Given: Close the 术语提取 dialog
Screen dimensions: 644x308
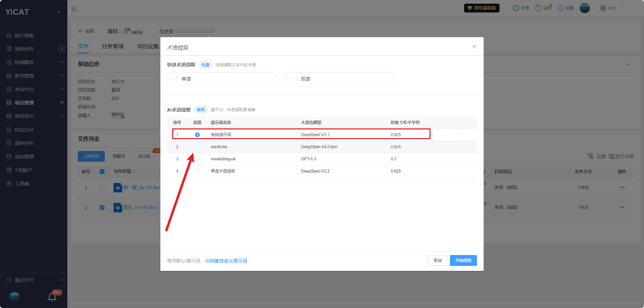Looking at the screenshot, I should [x=474, y=47].
